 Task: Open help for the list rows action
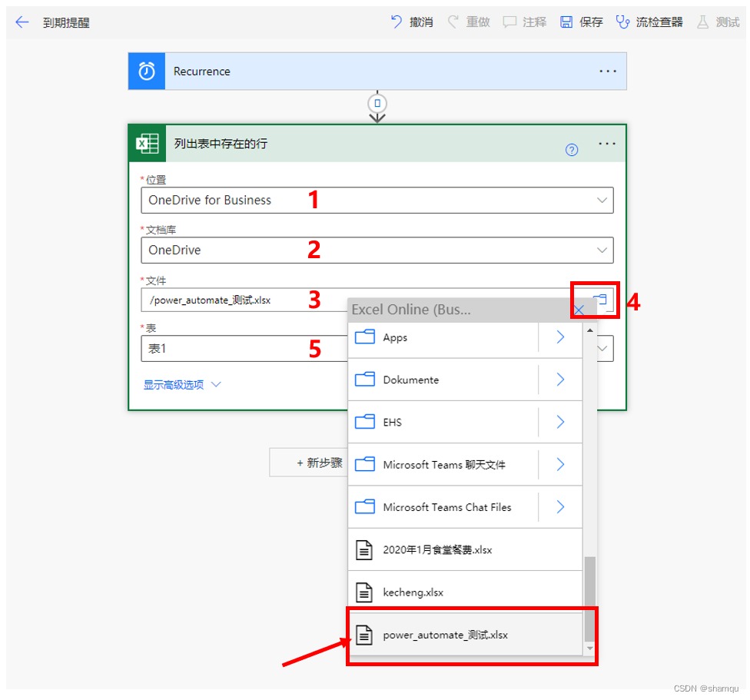tap(572, 150)
